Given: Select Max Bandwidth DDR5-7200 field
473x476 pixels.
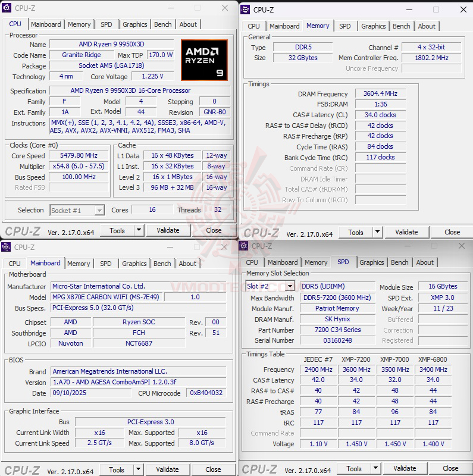Looking at the screenshot, I should (337, 298).
